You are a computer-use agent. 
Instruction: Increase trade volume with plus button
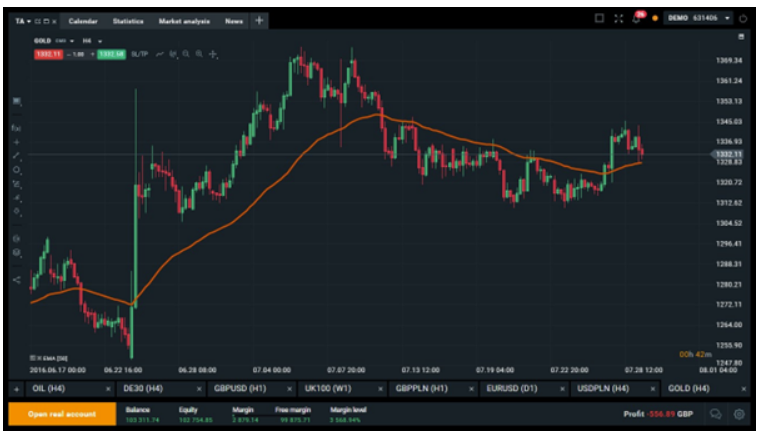point(92,54)
